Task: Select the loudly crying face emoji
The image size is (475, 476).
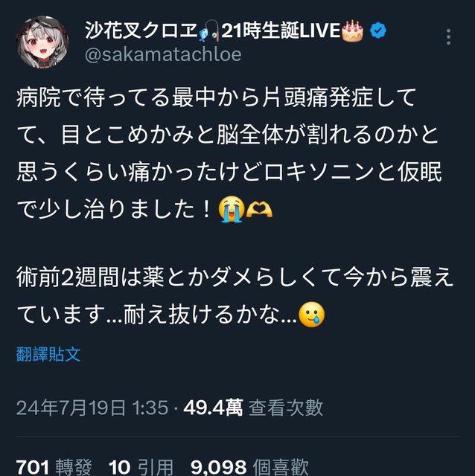Action: click(x=232, y=209)
